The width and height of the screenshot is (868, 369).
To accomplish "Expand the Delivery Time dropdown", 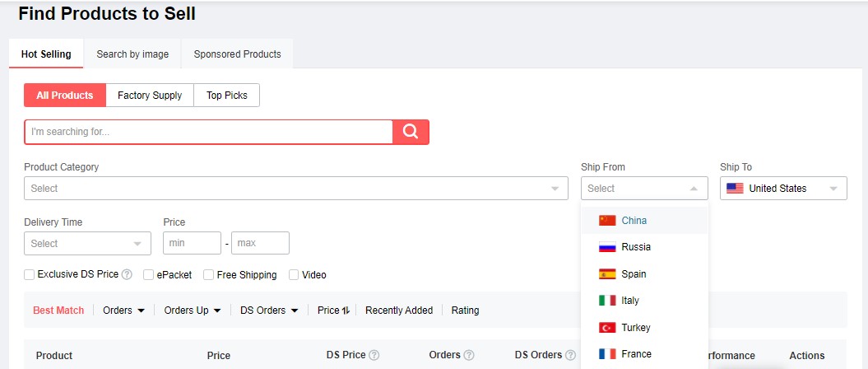I will (87, 244).
